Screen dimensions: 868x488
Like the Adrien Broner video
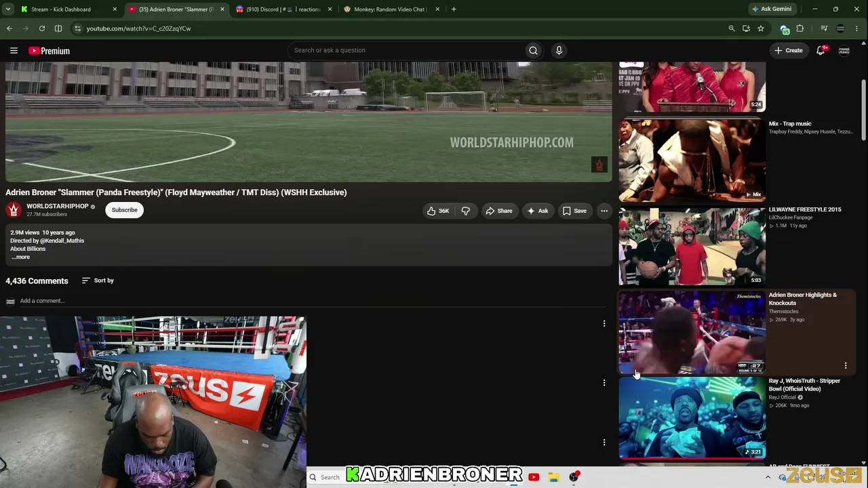coord(438,211)
